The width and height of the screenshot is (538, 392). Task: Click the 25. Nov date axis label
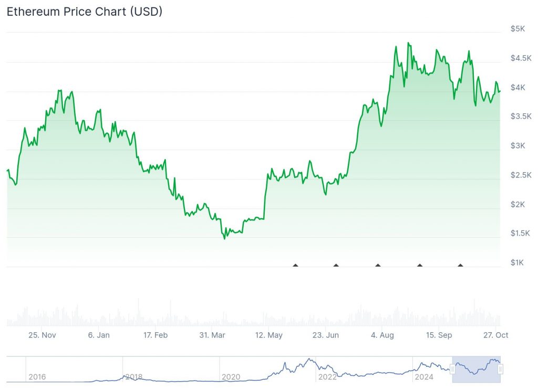(42, 335)
